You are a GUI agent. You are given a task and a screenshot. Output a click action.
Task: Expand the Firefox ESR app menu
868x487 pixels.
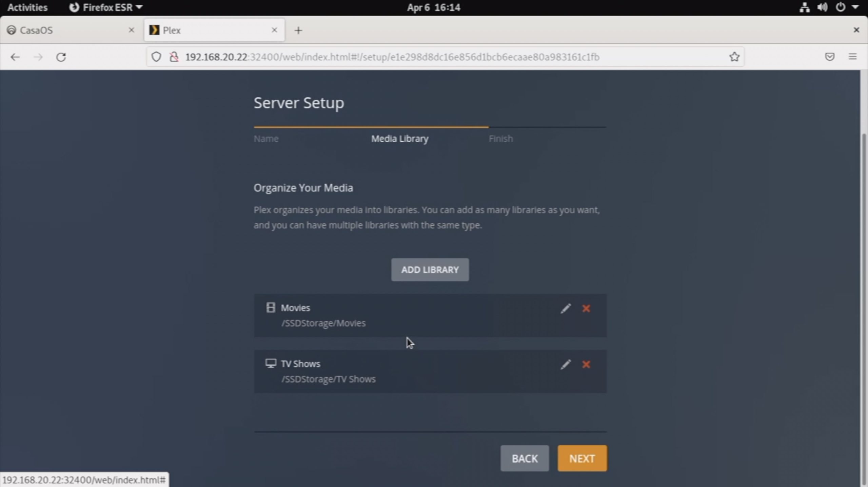point(106,7)
